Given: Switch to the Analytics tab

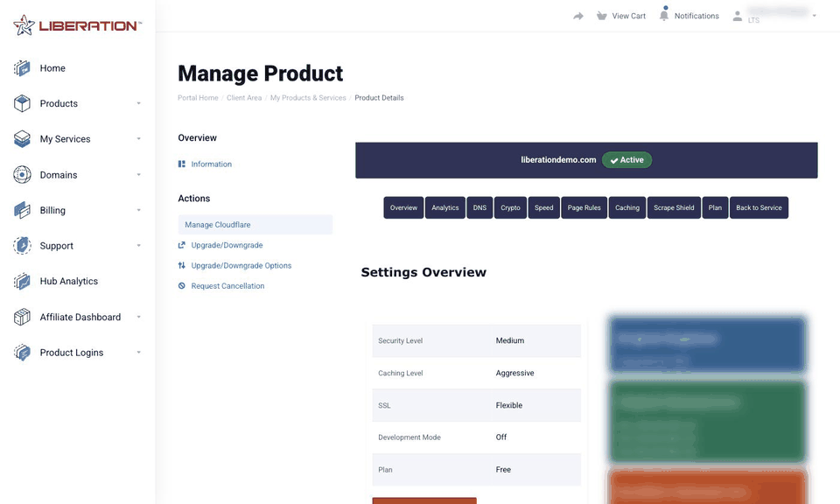Looking at the screenshot, I should tap(445, 208).
